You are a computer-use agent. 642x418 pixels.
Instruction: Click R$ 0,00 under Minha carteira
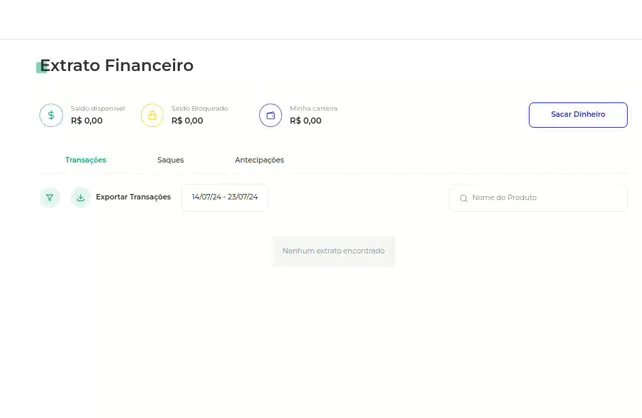(305, 121)
